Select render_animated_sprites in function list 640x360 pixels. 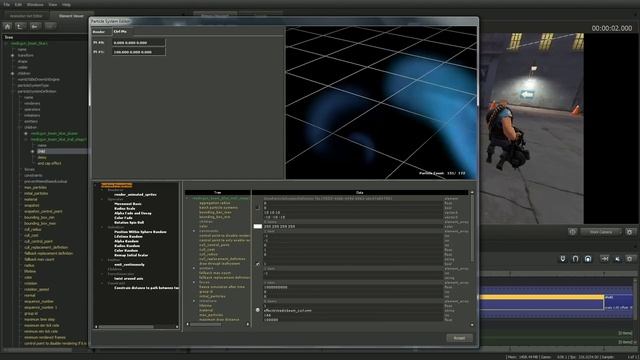135,195
